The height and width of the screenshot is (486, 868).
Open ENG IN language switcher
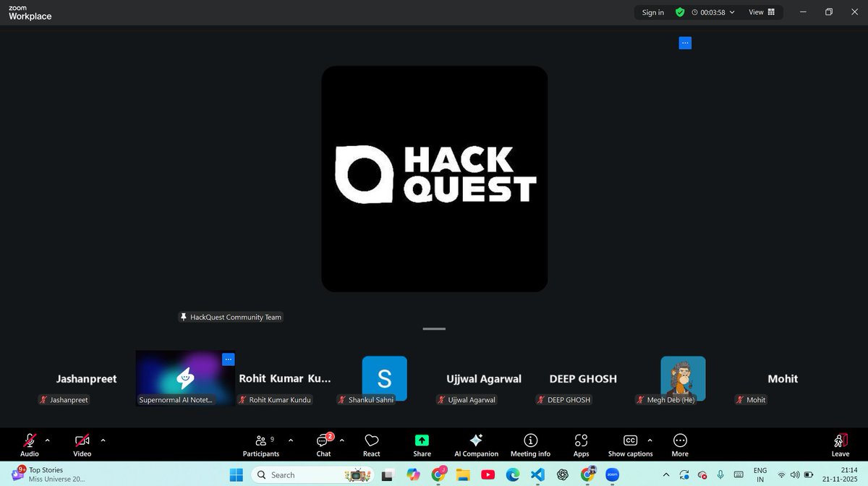(760, 474)
